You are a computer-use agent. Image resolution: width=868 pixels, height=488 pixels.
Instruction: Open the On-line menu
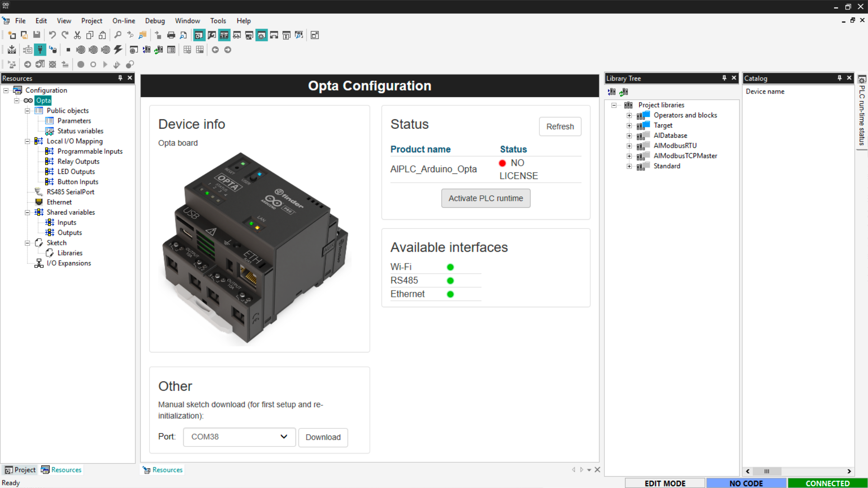click(x=123, y=21)
